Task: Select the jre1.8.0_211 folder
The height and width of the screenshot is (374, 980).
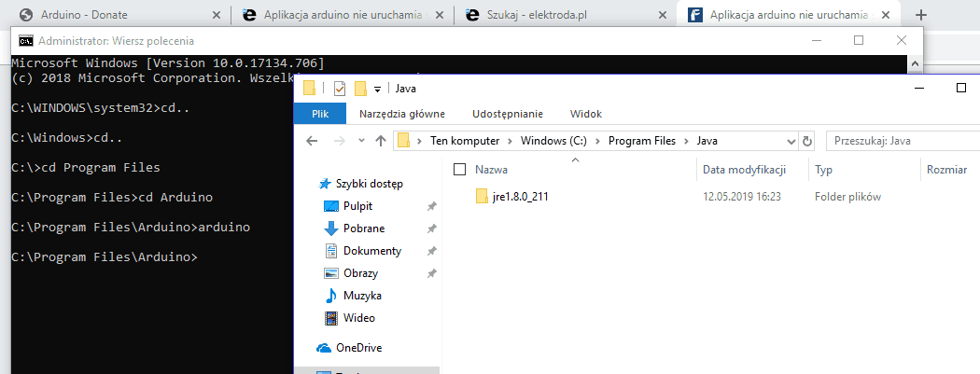Action: pyautogui.click(x=521, y=197)
